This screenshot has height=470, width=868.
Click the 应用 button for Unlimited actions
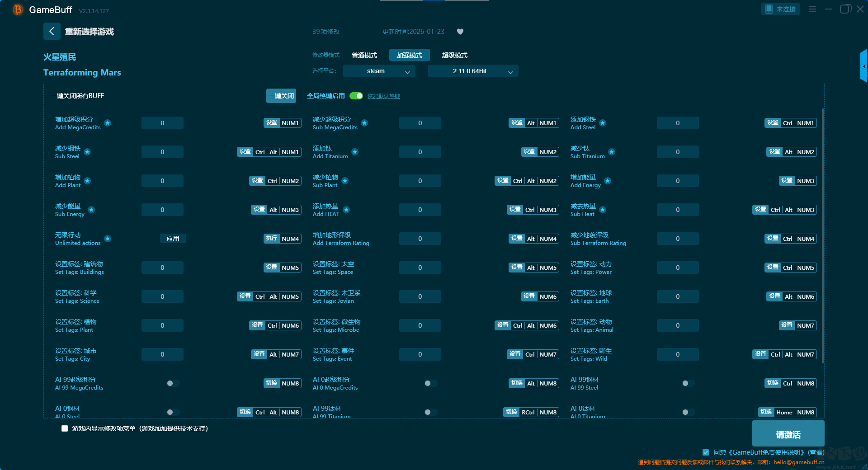click(x=173, y=239)
